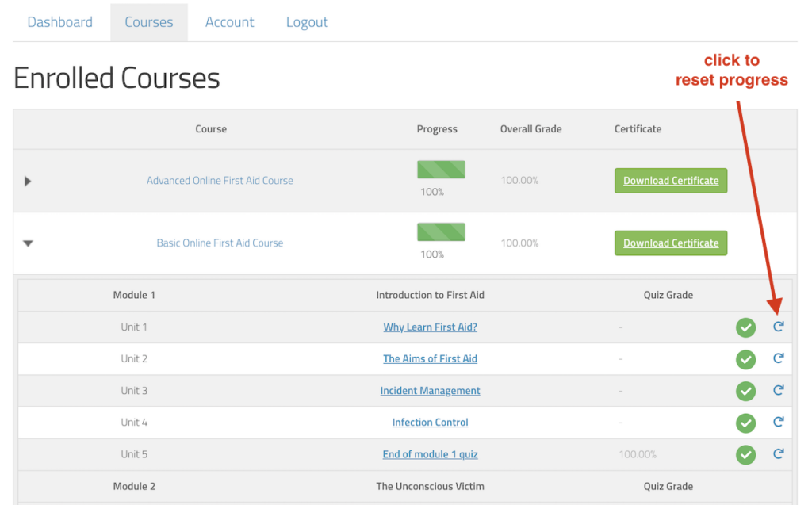This screenshot has width=812, height=505.
Task: Click the 100% progress bar for the Basic course
Action: 441,231
